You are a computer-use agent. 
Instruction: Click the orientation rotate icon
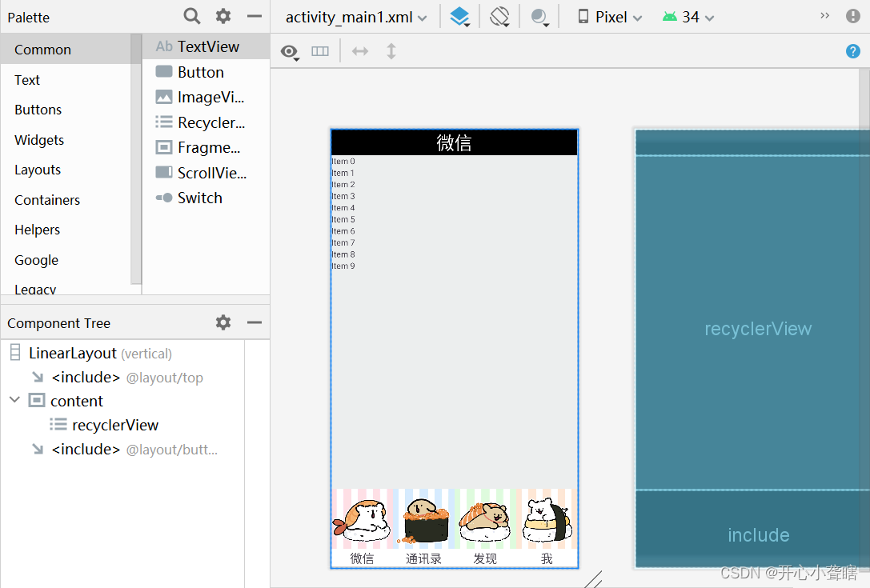(x=499, y=17)
